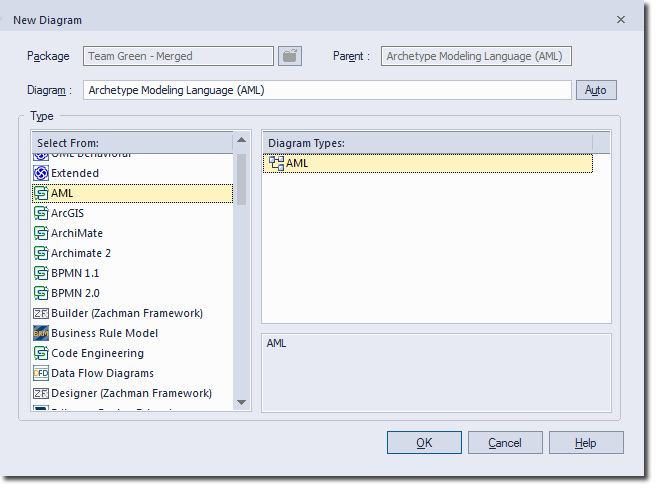Click the ArchiMate list icon
The image size is (659, 491).
41,233
